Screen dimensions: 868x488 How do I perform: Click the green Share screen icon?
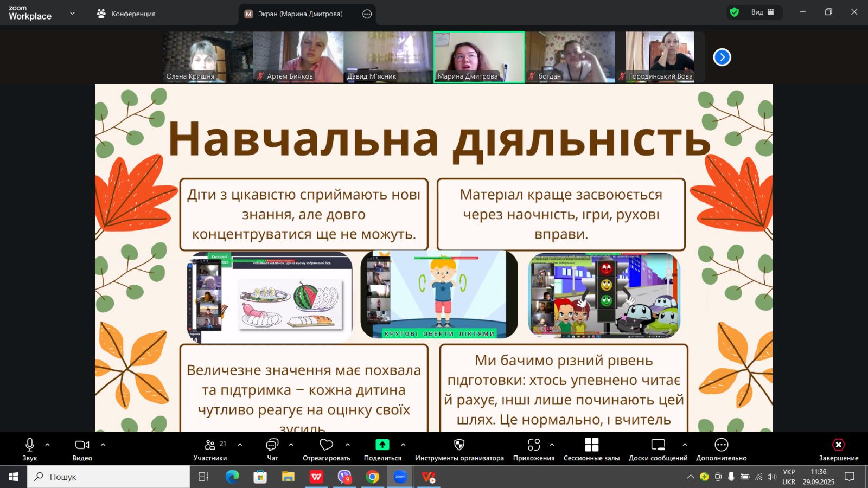click(x=382, y=445)
